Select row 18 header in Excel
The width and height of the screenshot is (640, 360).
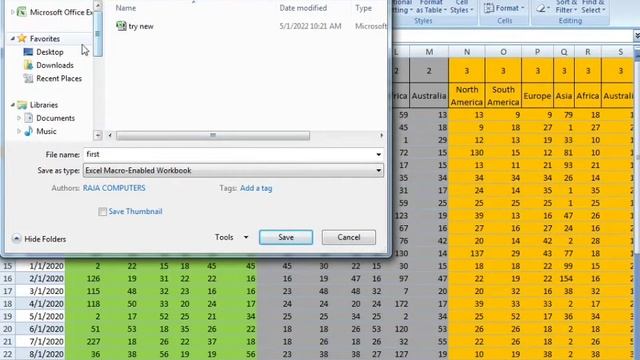click(x=7, y=304)
